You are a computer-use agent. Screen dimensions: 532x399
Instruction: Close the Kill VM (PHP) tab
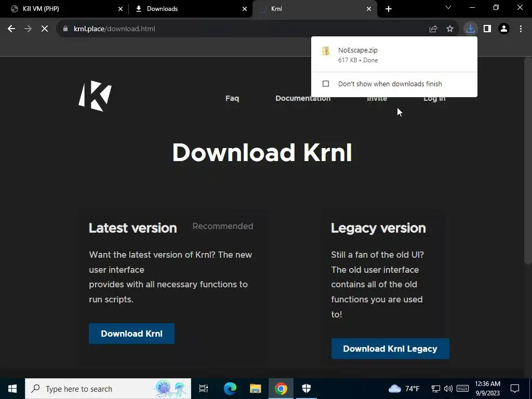click(121, 9)
